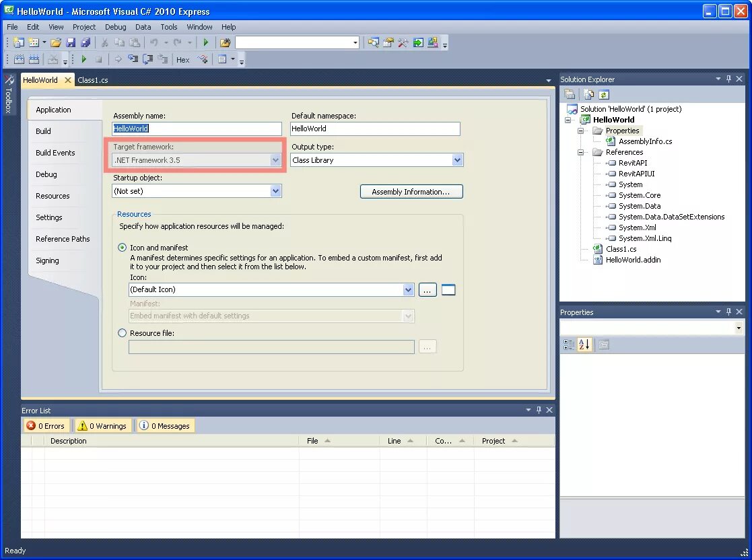
Task: Save the current file with the disk icon
Action: (71, 42)
